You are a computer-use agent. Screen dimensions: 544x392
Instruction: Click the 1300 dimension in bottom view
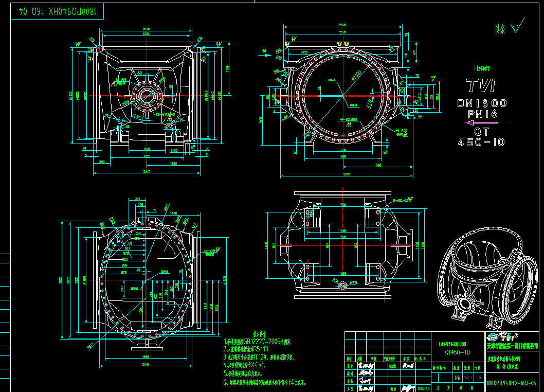click(343, 205)
